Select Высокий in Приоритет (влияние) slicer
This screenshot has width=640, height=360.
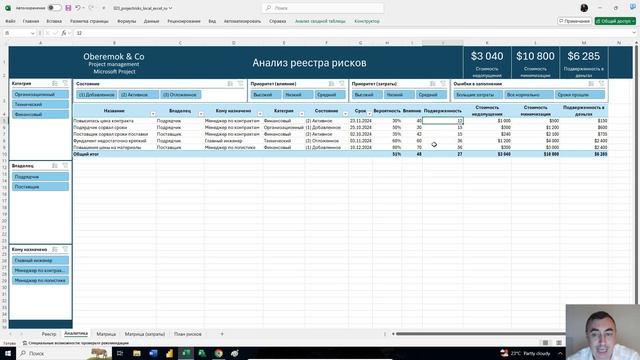click(x=266, y=95)
